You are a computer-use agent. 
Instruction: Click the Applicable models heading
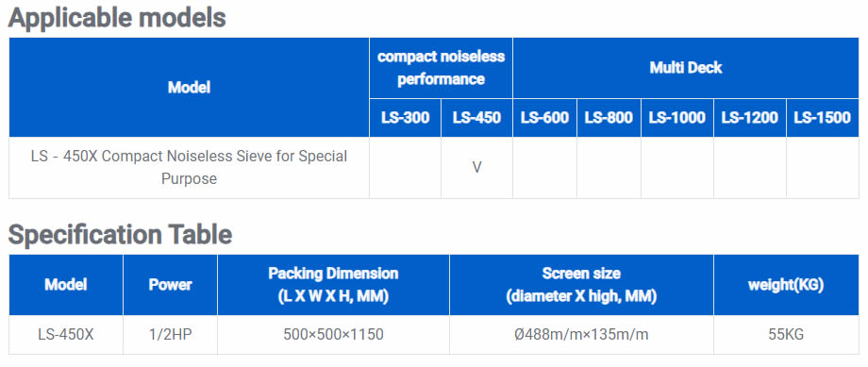[117, 18]
